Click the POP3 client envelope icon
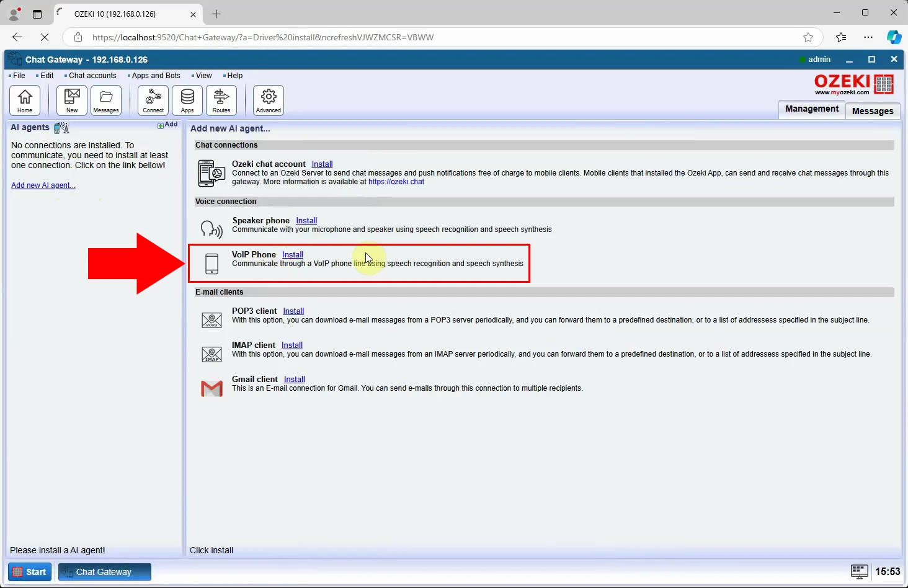 click(211, 320)
